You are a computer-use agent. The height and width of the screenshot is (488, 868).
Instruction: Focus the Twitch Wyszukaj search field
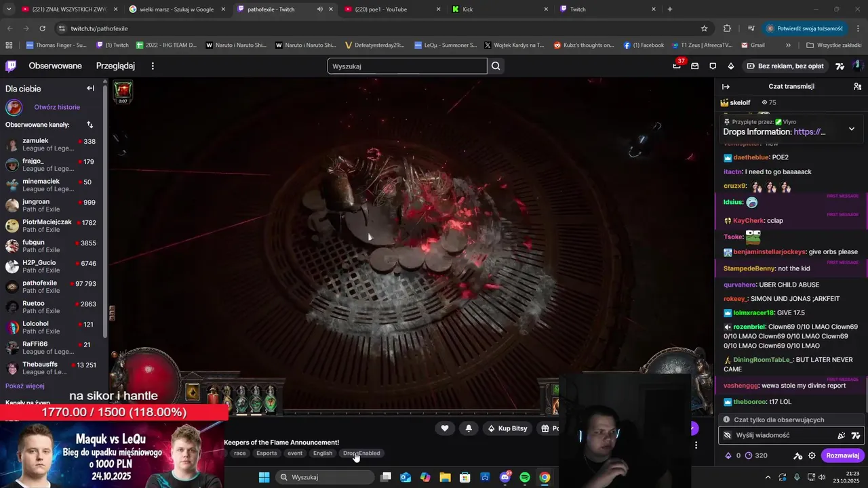coord(407,66)
